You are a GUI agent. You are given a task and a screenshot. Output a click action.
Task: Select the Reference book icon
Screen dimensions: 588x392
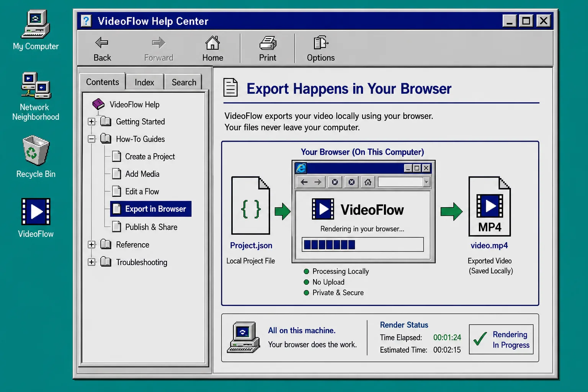coord(106,244)
